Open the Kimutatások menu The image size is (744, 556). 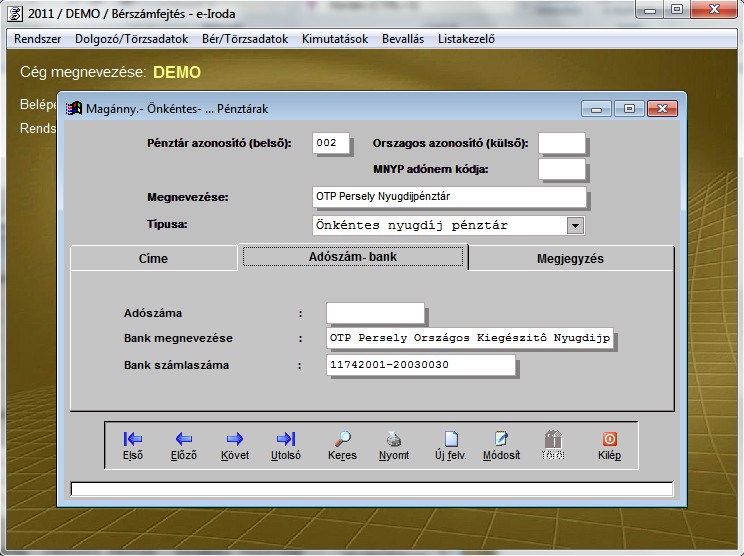click(335, 39)
